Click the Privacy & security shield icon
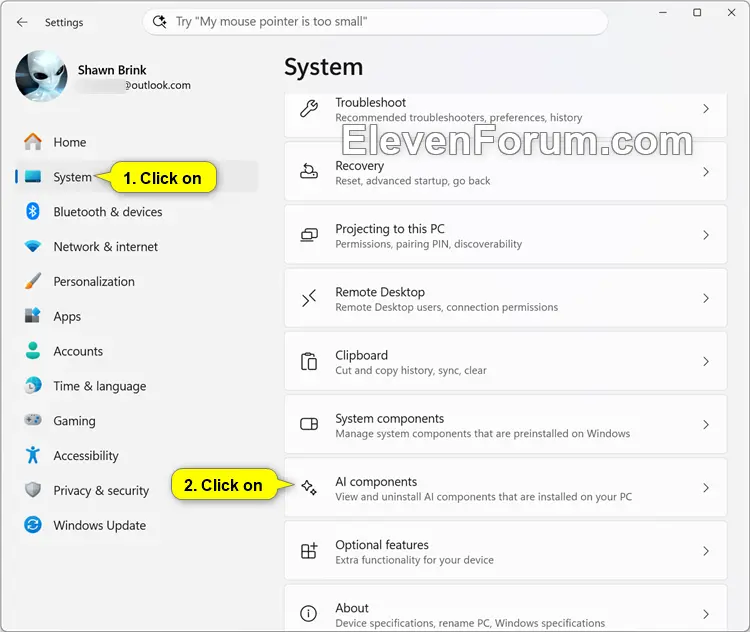The image size is (750, 632). (33, 490)
